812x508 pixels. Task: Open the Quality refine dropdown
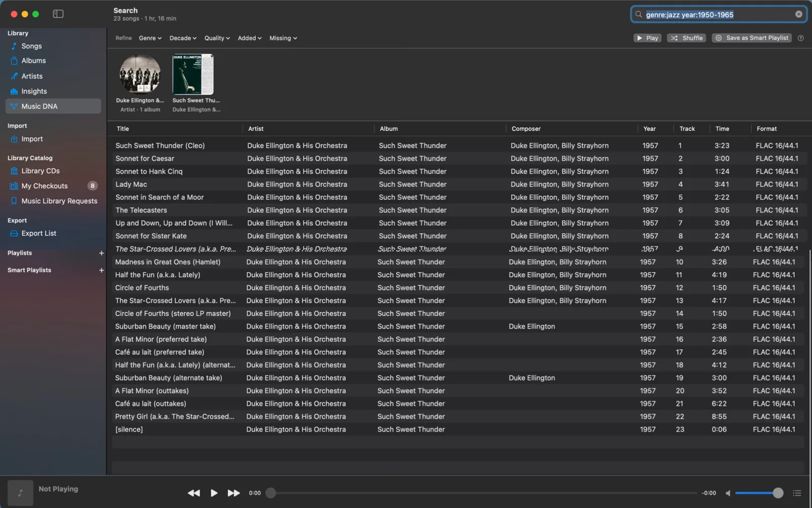(217, 38)
